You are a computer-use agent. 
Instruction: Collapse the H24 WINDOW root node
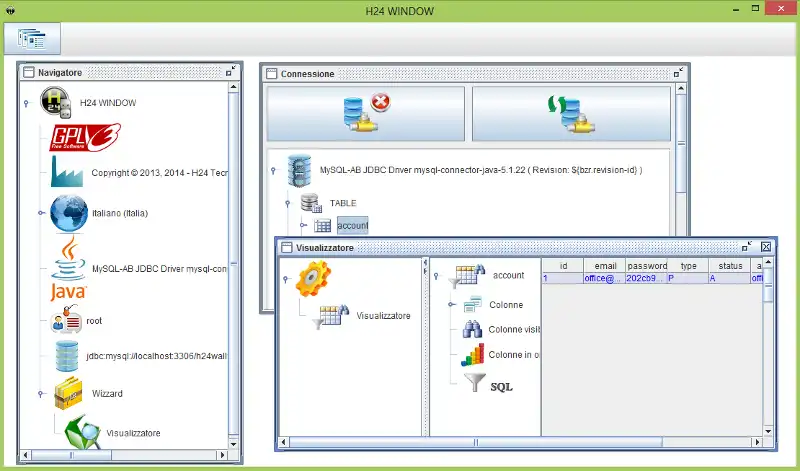coord(27,104)
